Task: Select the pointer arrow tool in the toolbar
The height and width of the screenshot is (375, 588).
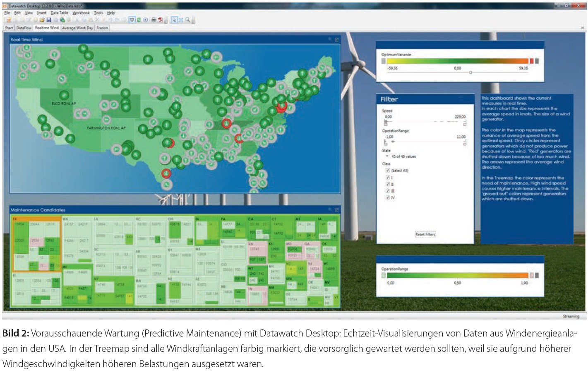Action: pos(174,20)
